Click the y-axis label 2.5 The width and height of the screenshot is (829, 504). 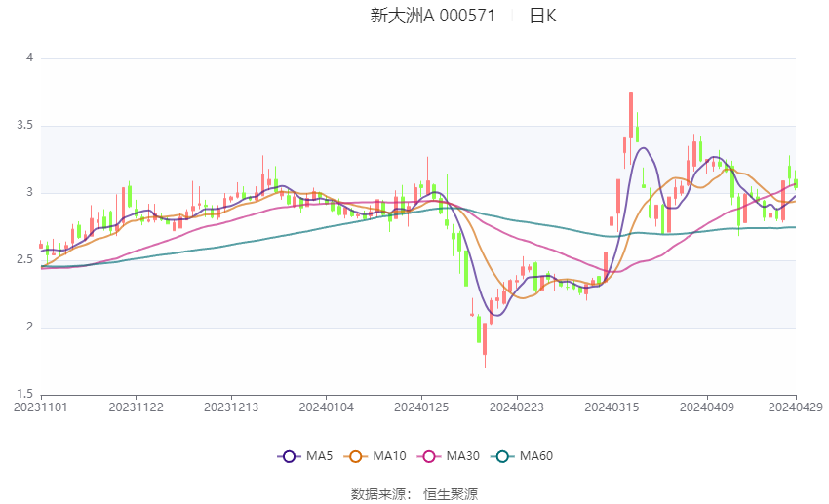pyautogui.click(x=24, y=259)
